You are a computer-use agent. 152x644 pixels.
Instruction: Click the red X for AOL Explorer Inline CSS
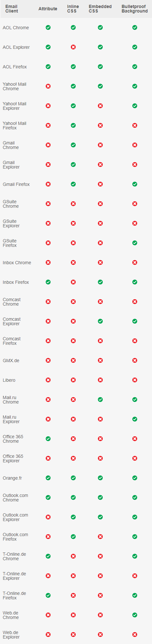click(x=73, y=47)
